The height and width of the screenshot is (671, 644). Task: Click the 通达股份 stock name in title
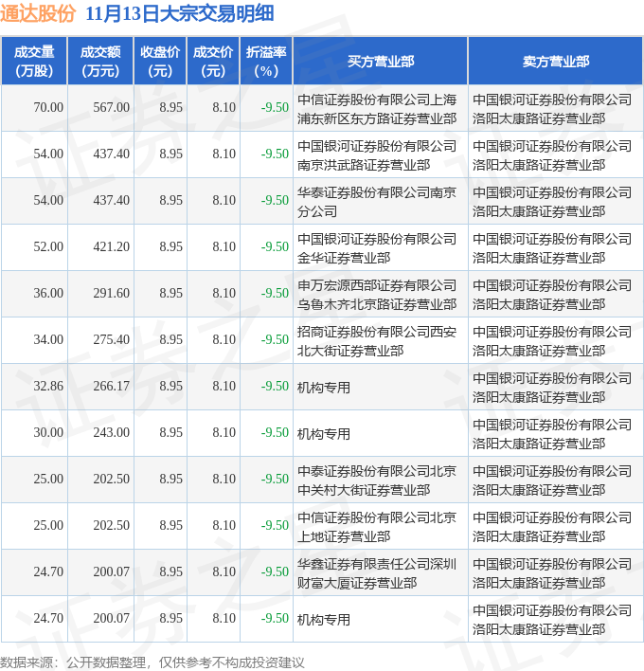[x=38, y=13]
